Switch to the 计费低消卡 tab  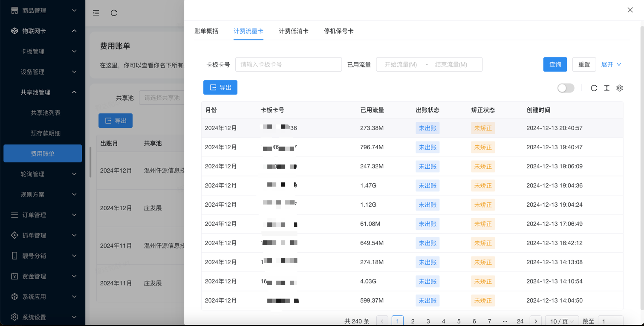point(293,31)
